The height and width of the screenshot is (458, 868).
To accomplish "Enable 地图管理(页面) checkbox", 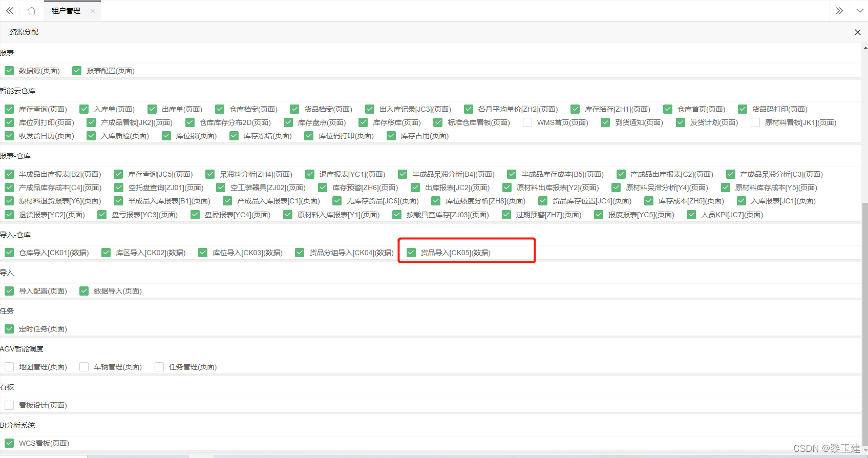I will point(9,367).
